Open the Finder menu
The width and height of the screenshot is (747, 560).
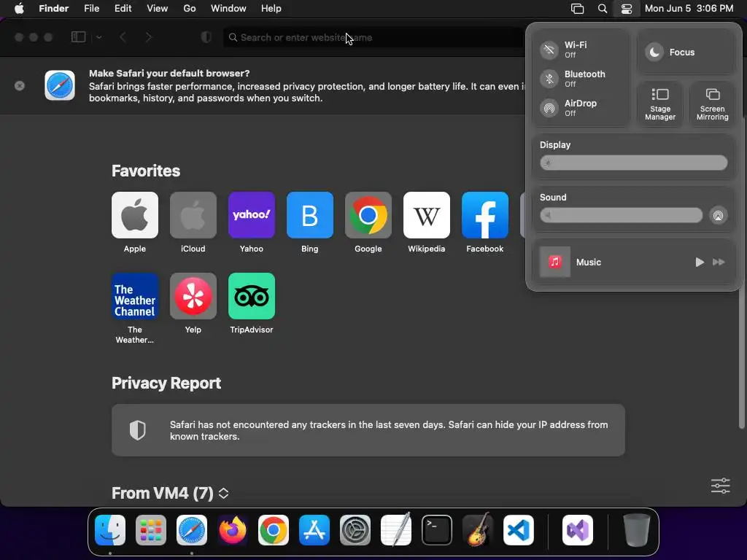click(x=54, y=9)
